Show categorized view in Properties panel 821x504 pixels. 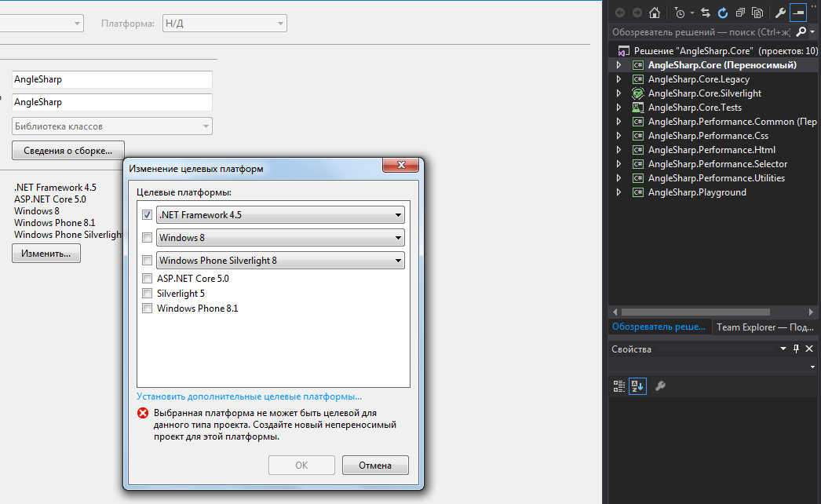[x=619, y=386]
